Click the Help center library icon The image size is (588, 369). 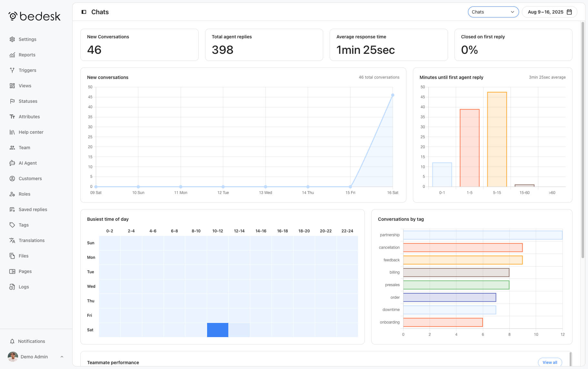[x=12, y=132]
